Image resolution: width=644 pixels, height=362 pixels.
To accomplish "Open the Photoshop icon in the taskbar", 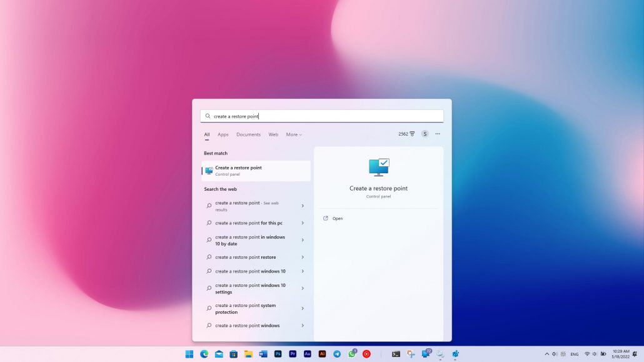I will [x=278, y=354].
